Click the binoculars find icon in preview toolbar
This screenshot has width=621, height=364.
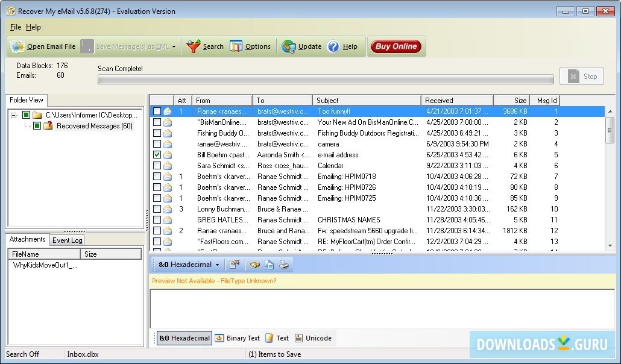(255, 265)
